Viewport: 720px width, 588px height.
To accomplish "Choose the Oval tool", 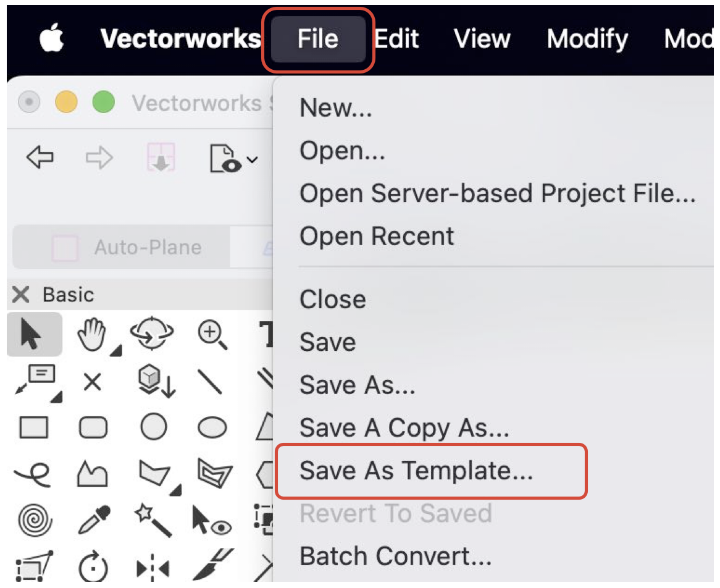I will pyautogui.click(x=212, y=427).
